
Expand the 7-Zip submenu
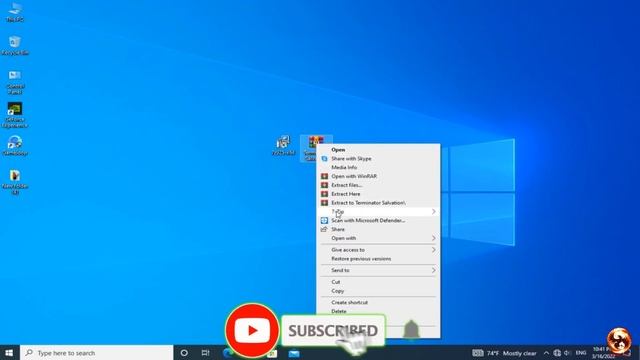378,212
